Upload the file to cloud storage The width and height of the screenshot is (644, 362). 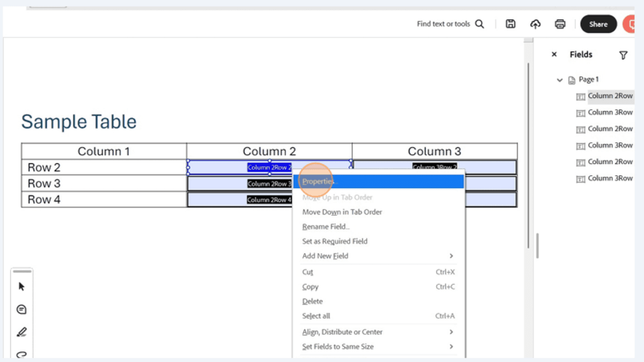click(535, 24)
